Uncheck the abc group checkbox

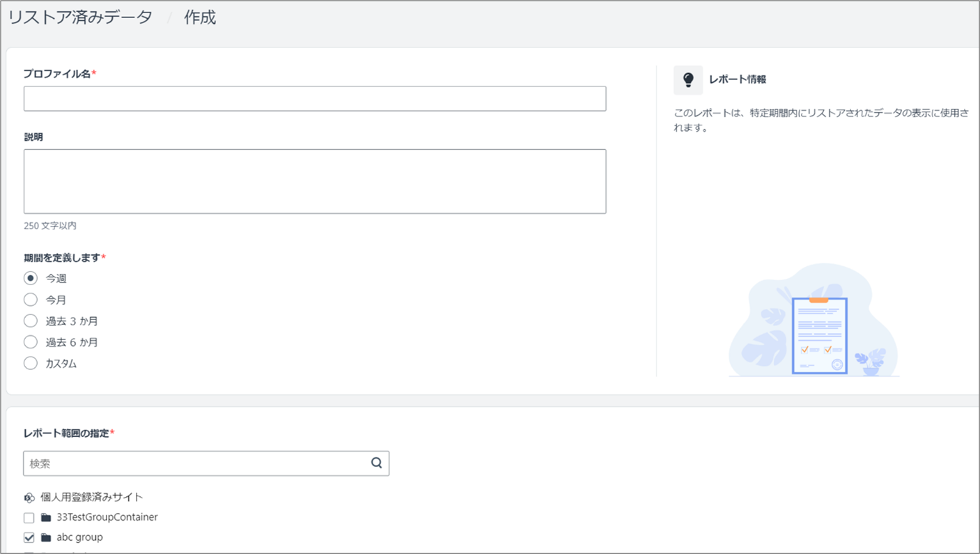(29, 538)
